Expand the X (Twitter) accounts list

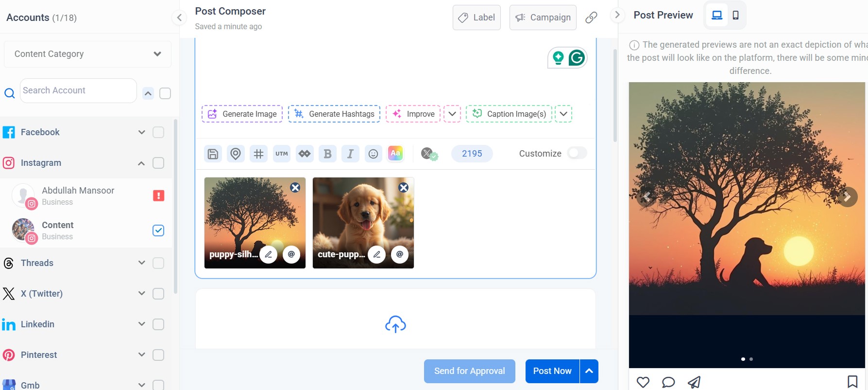[141, 294]
